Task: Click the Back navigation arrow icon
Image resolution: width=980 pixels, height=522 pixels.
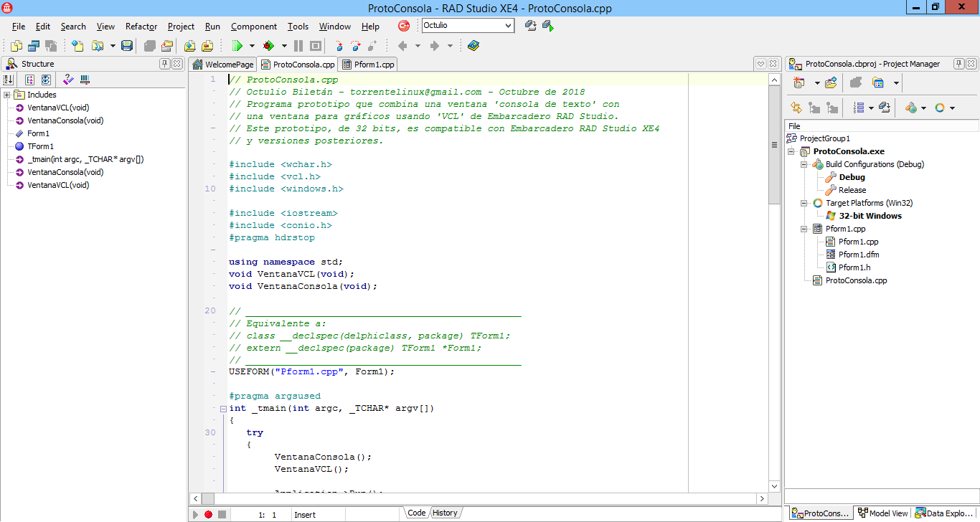Action: pyautogui.click(x=403, y=46)
